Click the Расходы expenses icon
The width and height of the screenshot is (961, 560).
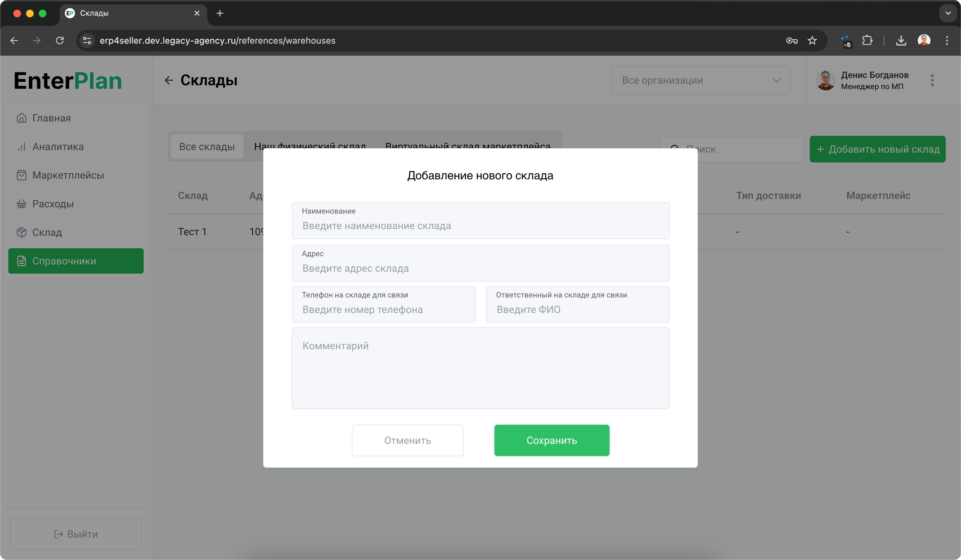click(21, 204)
